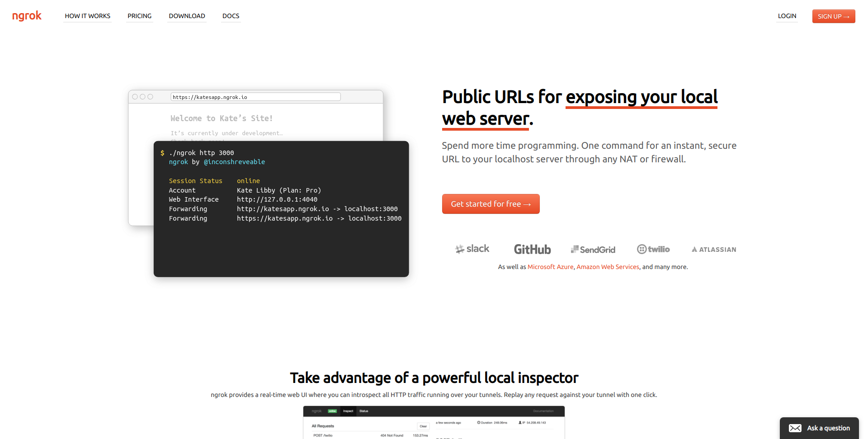Click the Login link
Image resolution: width=868 pixels, height=439 pixels.
pos(787,16)
